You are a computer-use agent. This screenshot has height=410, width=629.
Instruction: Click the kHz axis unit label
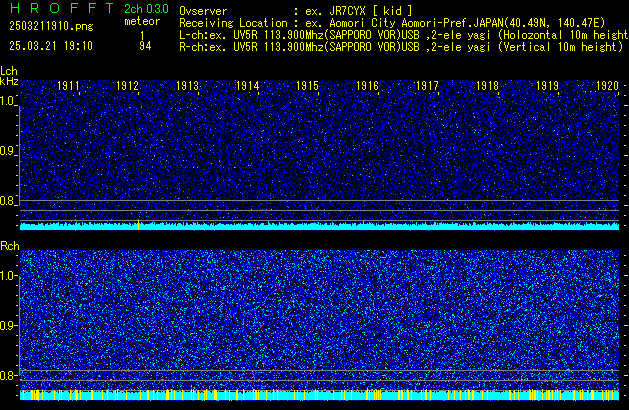point(9,81)
